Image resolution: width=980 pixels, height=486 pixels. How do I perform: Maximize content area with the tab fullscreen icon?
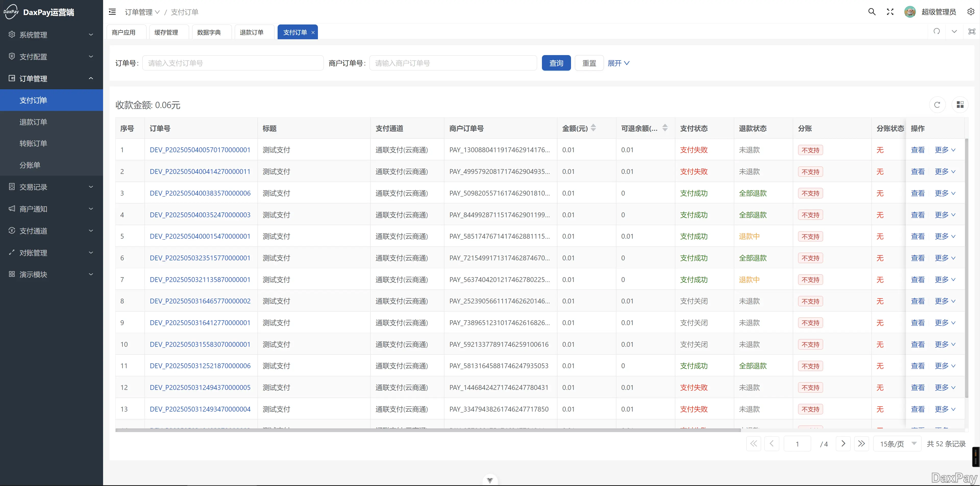click(972, 32)
